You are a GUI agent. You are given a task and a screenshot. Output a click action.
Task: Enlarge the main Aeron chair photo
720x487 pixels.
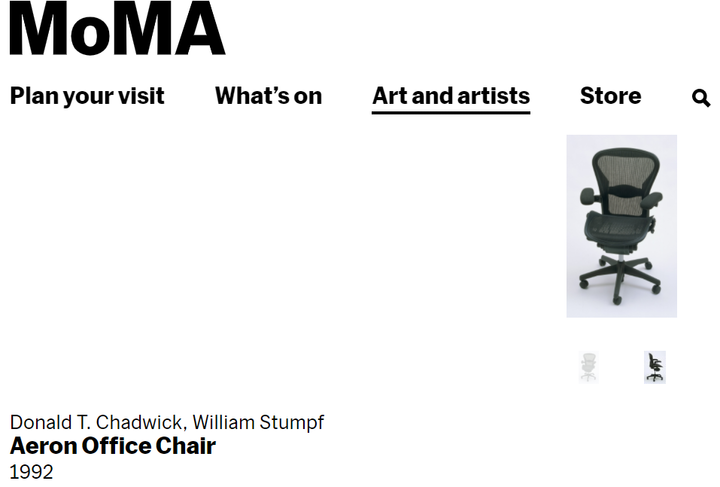[x=621, y=226]
